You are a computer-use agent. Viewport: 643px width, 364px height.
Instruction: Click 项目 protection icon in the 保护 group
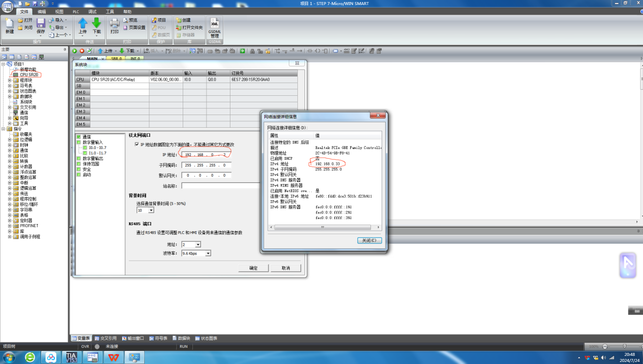[x=159, y=20]
